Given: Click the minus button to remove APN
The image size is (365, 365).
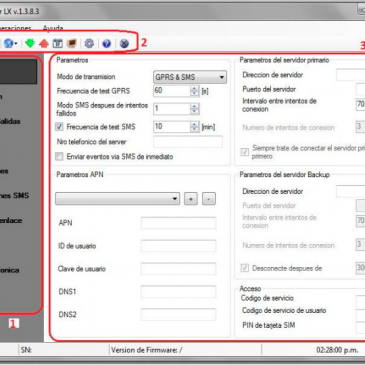Looking at the screenshot, I should tap(209, 199).
